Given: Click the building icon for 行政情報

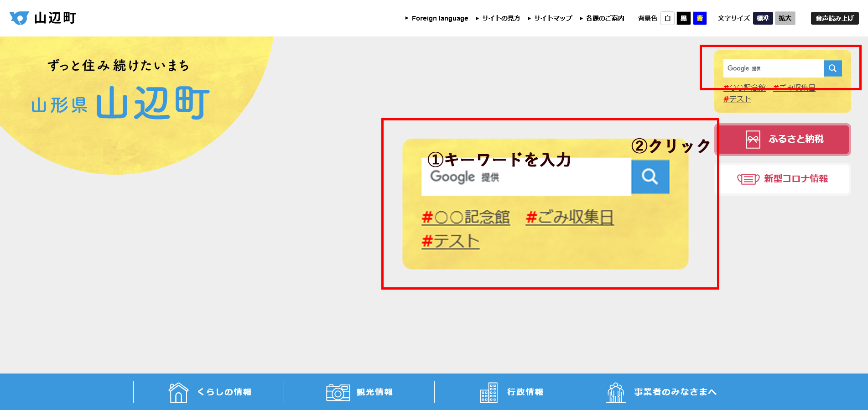Looking at the screenshot, I should coord(489,392).
